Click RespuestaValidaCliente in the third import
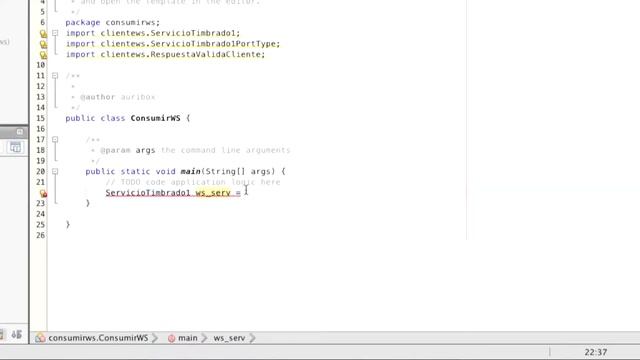Viewport: 640px width, 360px height. click(205, 54)
